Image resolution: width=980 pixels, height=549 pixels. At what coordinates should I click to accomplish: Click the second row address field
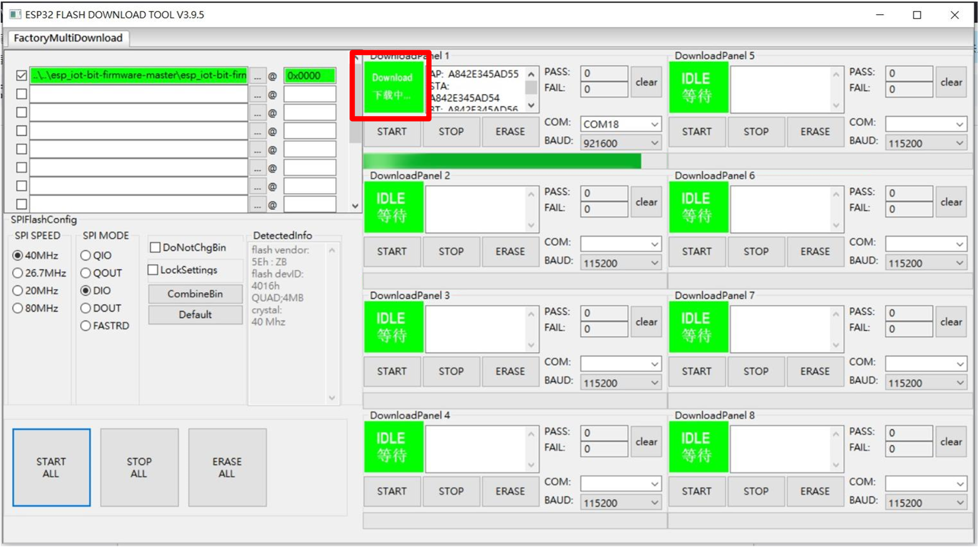(310, 94)
